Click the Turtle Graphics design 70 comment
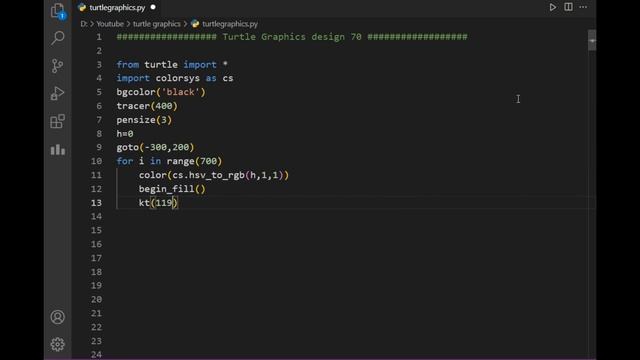Image resolution: width=640 pixels, height=360 pixels. pyautogui.click(x=292, y=37)
